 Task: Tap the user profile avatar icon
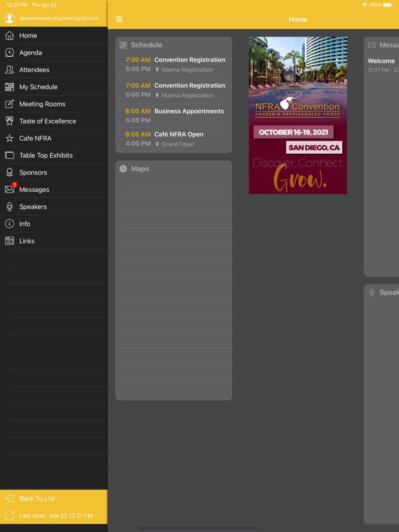[10, 18]
